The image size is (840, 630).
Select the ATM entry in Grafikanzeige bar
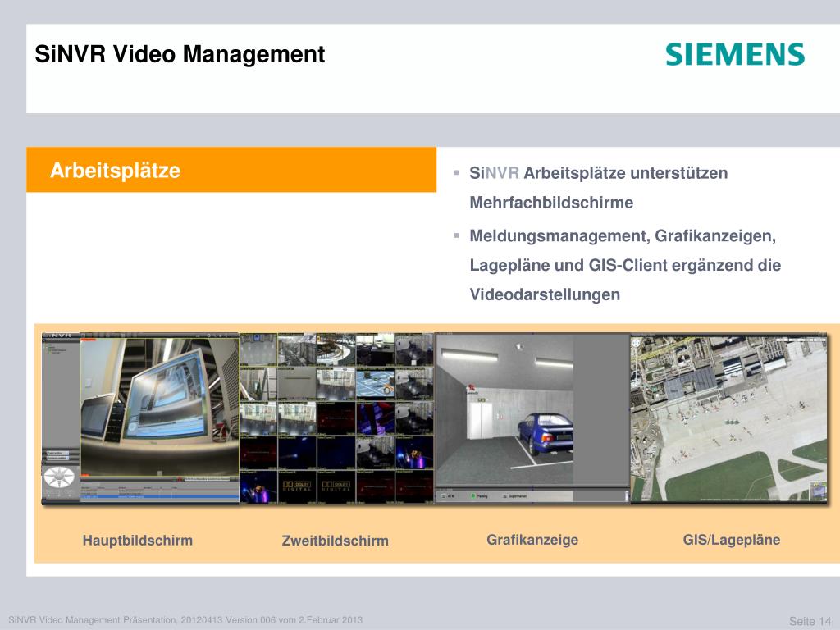click(x=448, y=496)
